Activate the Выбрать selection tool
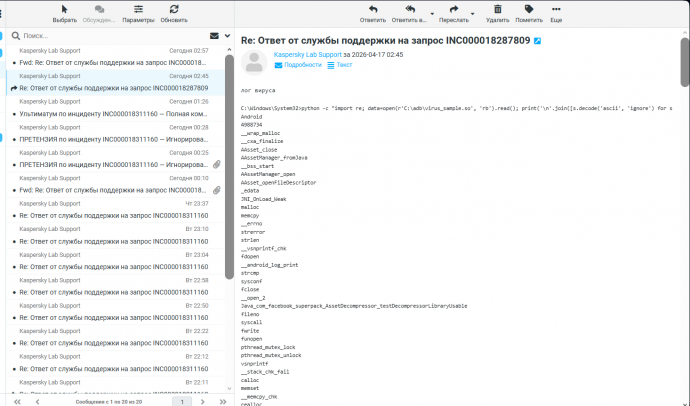Screen dimensions: 690x406 point(64,9)
